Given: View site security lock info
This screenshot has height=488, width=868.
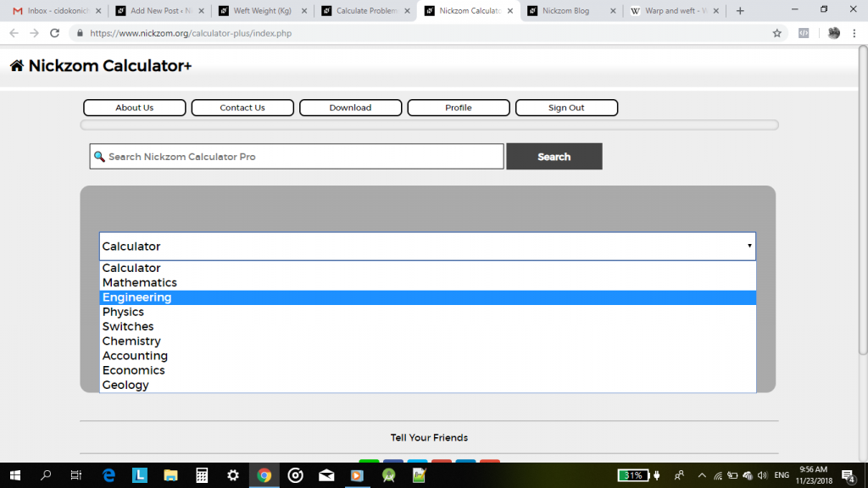Looking at the screenshot, I should (x=80, y=33).
